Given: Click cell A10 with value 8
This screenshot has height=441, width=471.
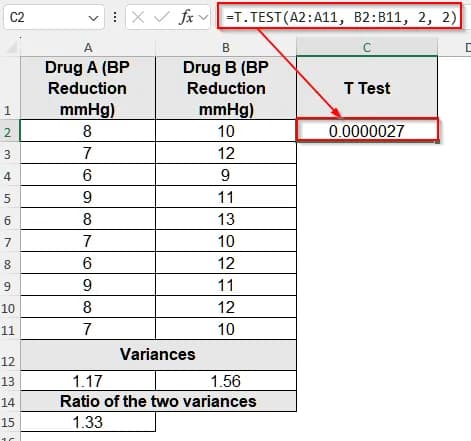Looking at the screenshot, I should click(x=88, y=307).
